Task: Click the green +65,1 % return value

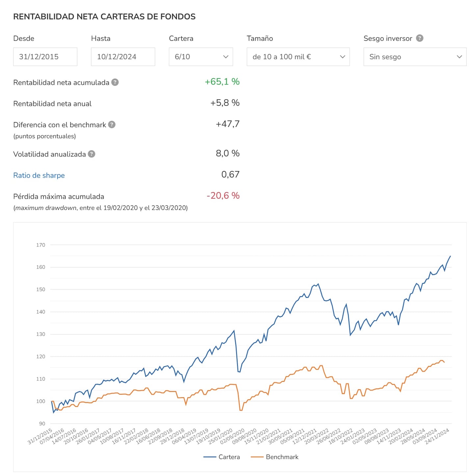Action: [x=222, y=82]
